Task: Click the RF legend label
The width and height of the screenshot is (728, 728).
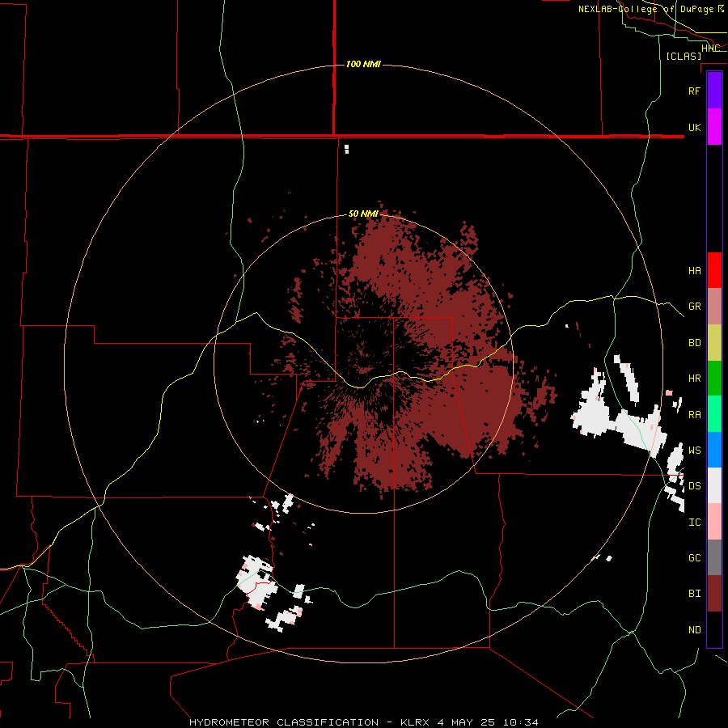Action: (x=694, y=91)
